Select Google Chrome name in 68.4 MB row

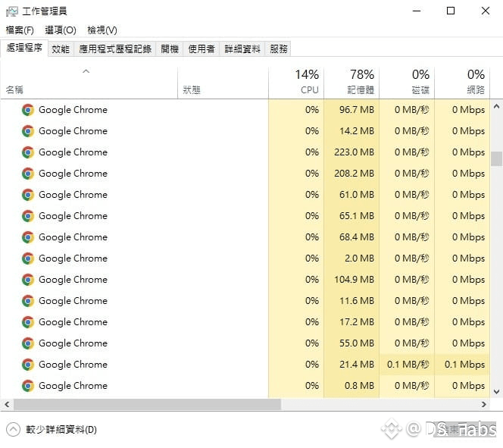(73, 237)
